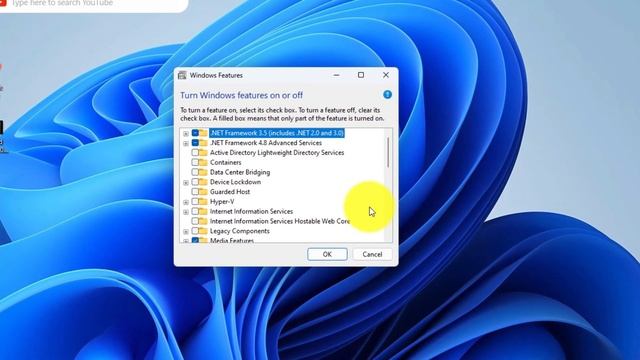
Task: Expand the .NET Framework 3.5 tree node
Action: click(x=186, y=134)
